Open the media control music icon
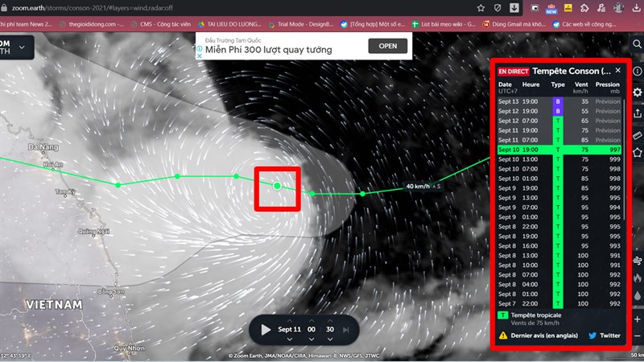 (x=601, y=8)
